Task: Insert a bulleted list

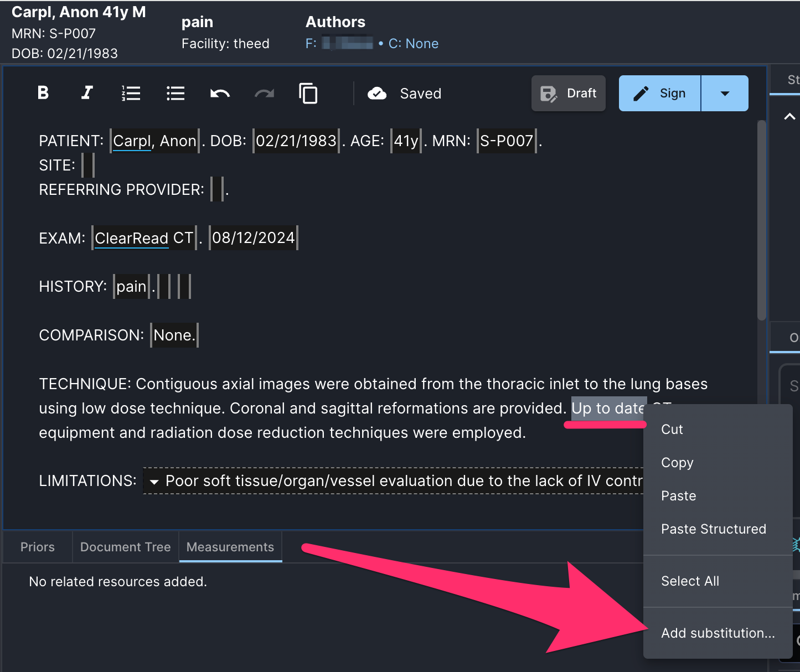Action: click(176, 93)
